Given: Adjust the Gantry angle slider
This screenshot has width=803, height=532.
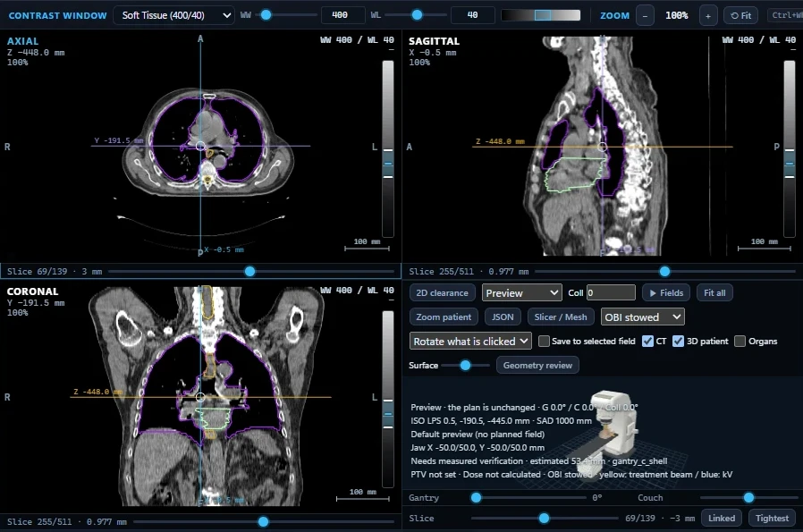Looking at the screenshot, I should (x=530, y=497).
